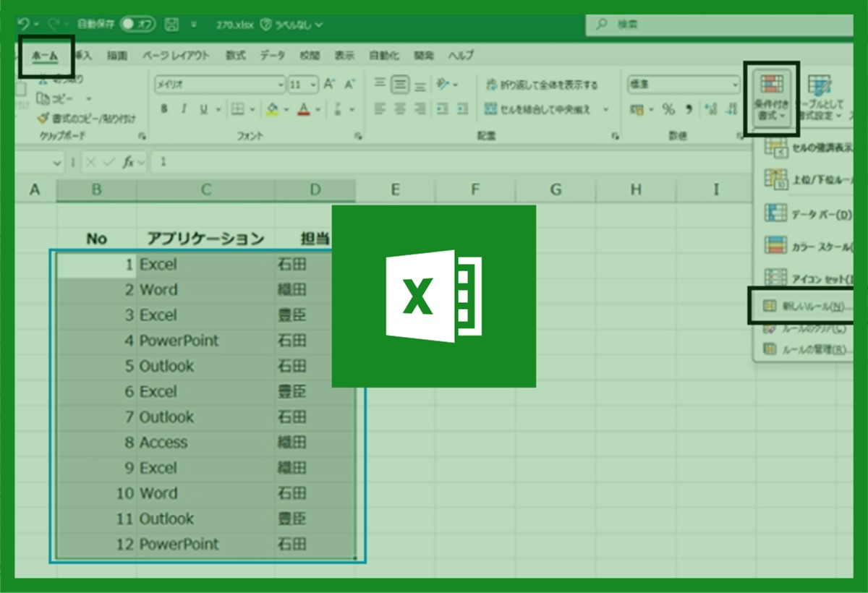868x593 pixels.
Task: Toggle 折り返して全体を表示する wrap text
Action: pos(542,85)
